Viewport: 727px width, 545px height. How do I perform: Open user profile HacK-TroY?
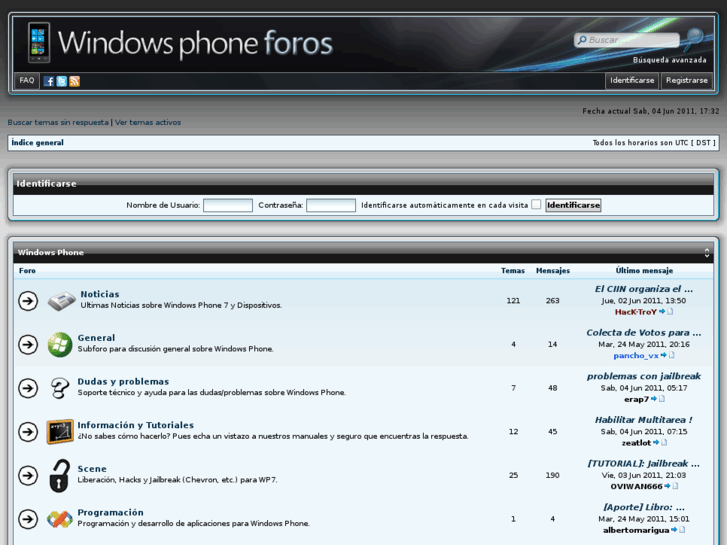tap(636, 312)
